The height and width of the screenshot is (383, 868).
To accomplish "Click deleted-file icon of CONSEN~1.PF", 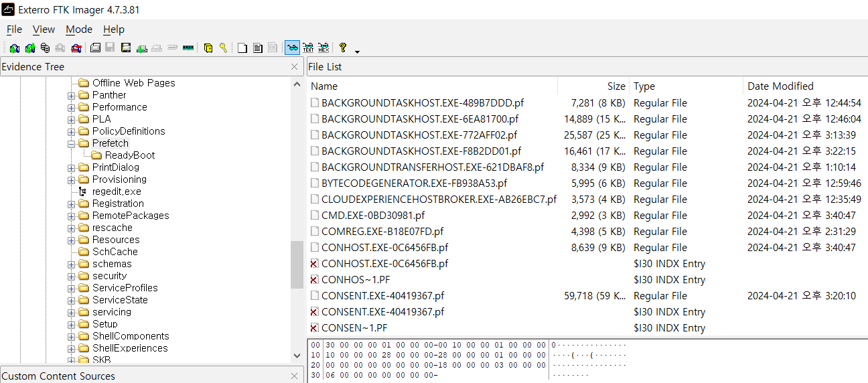I will pos(315,328).
